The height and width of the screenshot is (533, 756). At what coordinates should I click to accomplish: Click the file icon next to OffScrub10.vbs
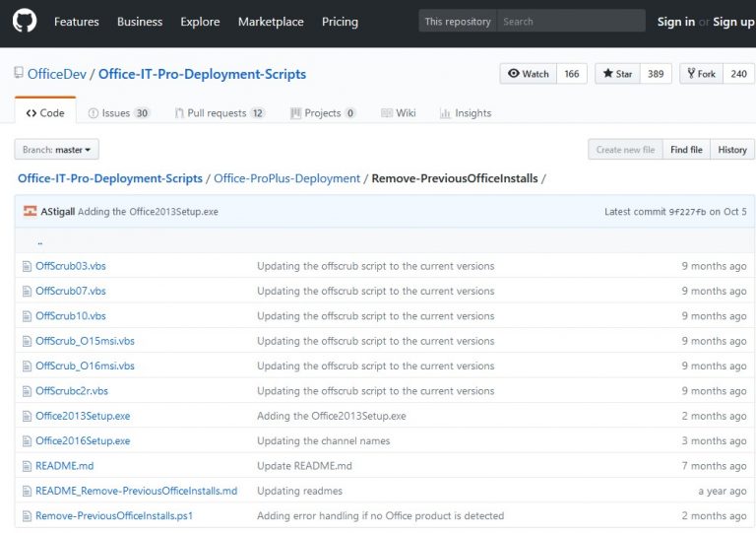(x=27, y=316)
